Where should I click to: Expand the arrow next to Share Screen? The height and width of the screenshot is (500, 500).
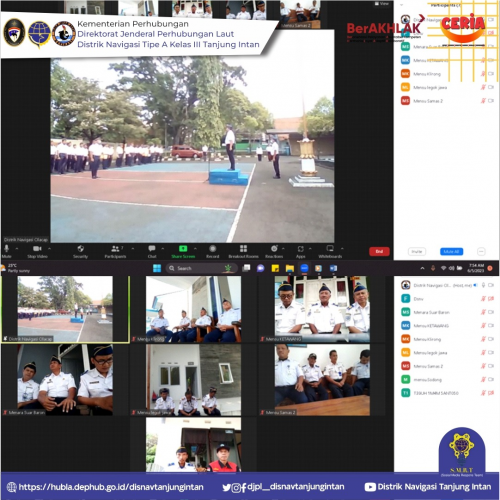click(x=195, y=249)
